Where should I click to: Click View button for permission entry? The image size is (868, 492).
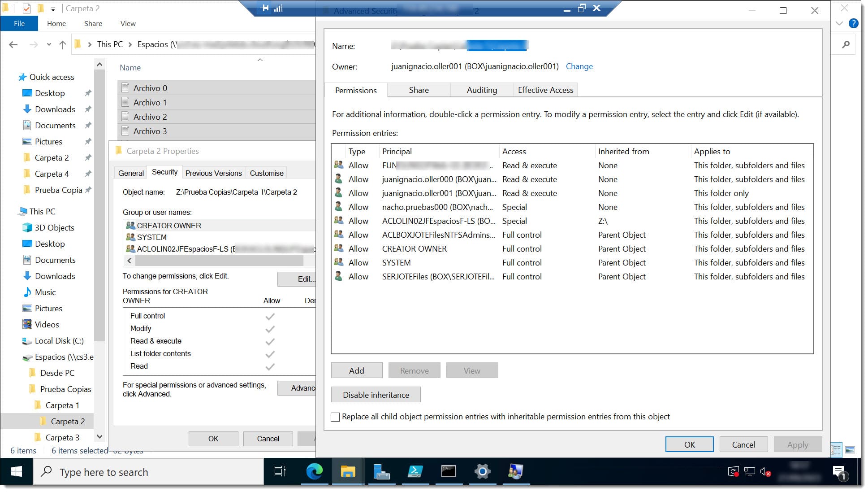tap(472, 370)
